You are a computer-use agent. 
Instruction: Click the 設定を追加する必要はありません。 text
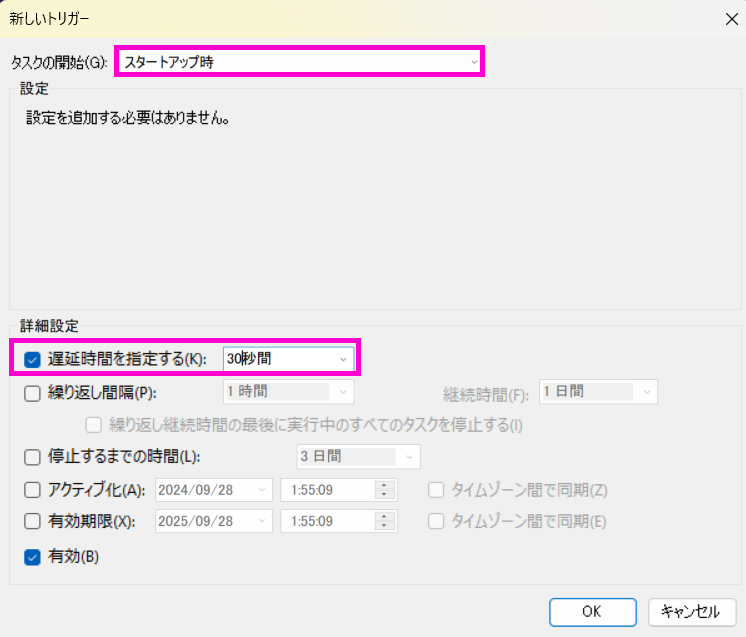[128, 118]
